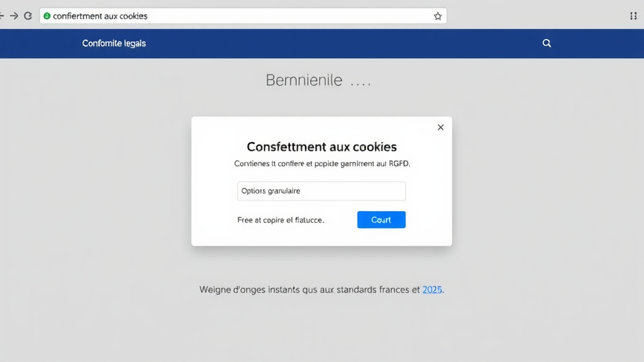Viewport: 644px width, 362px height.
Task: Open the Options granulaire selector
Action: (321, 191)
